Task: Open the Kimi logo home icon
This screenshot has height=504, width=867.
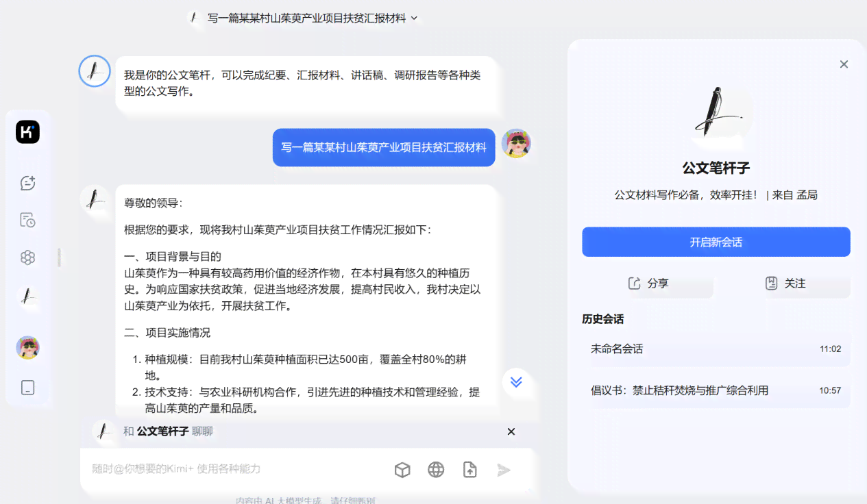Action: point(27,131)
